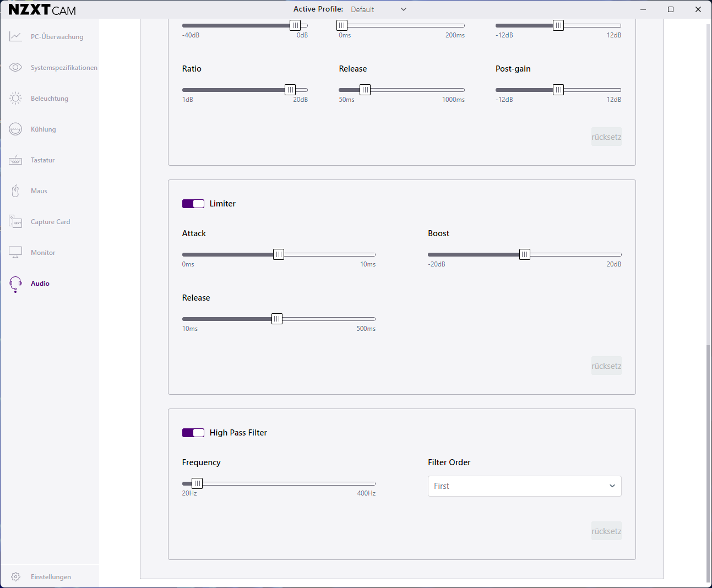The width and height of the screenshot is (712, 588).
Task: Click the Frequency slider handle
Action: (x=197, y=483)
